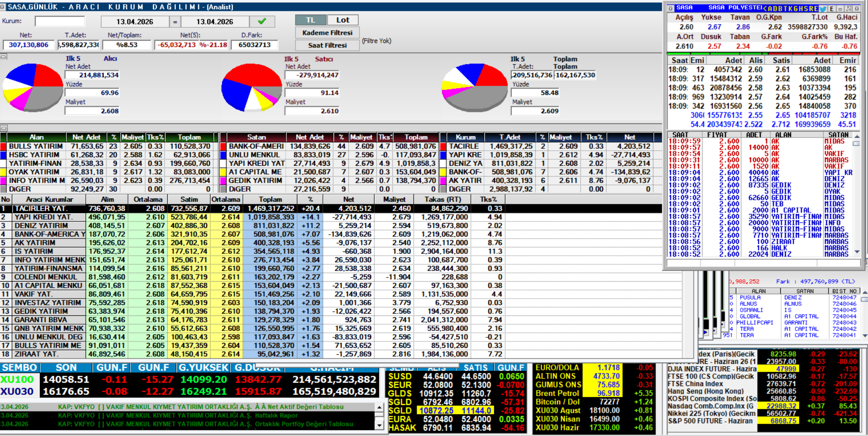868x436 pixels.
Task: Click the green checkmark apply button
Action: pyautogui.click(x=262, y=21)
